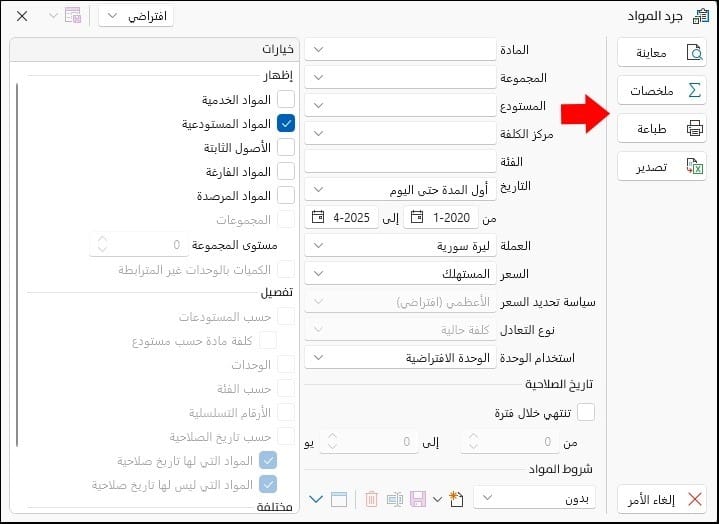Open the العملة currency dropdown
Viewport: 719px width, 524px height.
(400, 246)
